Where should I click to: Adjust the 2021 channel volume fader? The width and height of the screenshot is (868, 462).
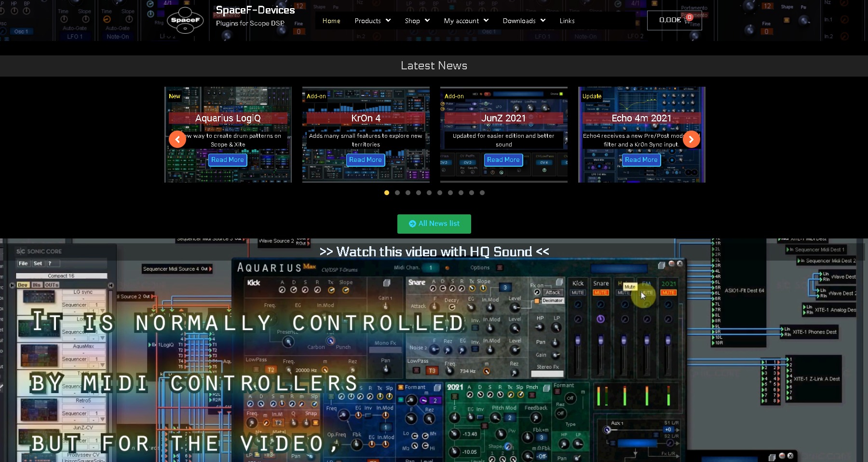coord(668,341)
